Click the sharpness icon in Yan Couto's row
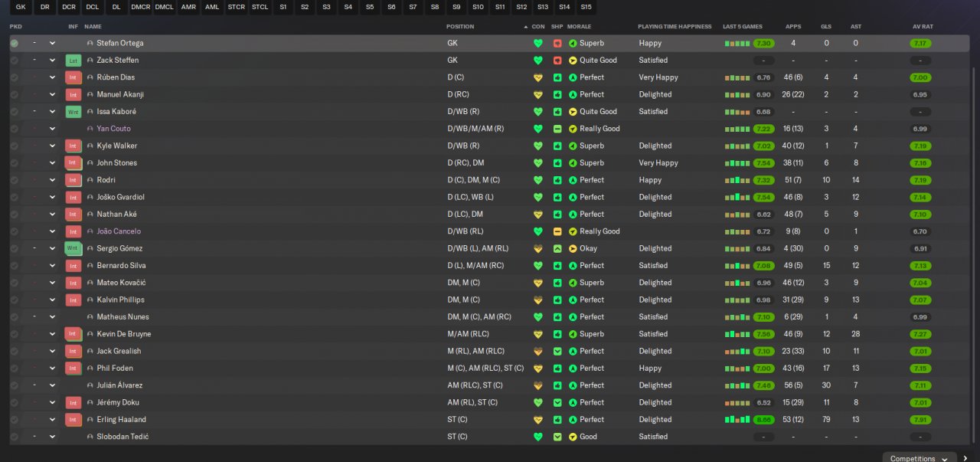Screen dimensions: 980x462 [x=557, y=129]
